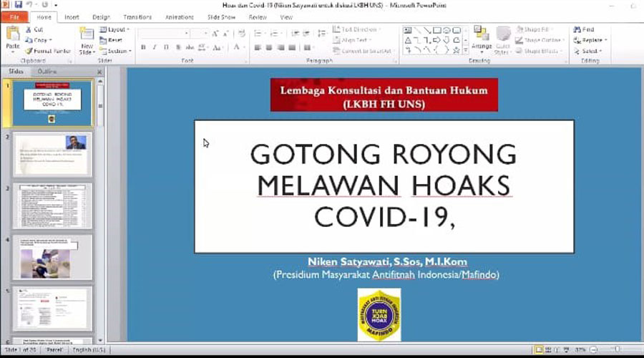Expand the Select dropdown
The width and height of the screenshot is (644, 358).
click(600, 51)
